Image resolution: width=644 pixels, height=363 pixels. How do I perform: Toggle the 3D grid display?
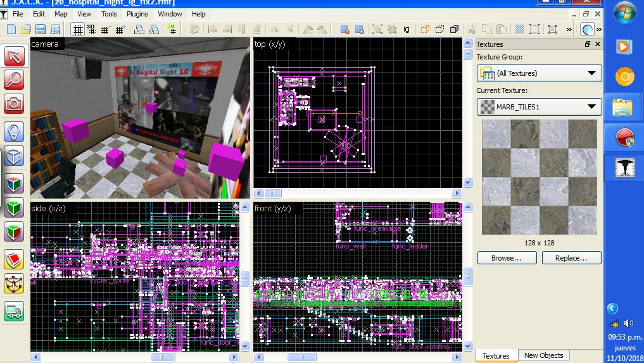tap(91, 29)
